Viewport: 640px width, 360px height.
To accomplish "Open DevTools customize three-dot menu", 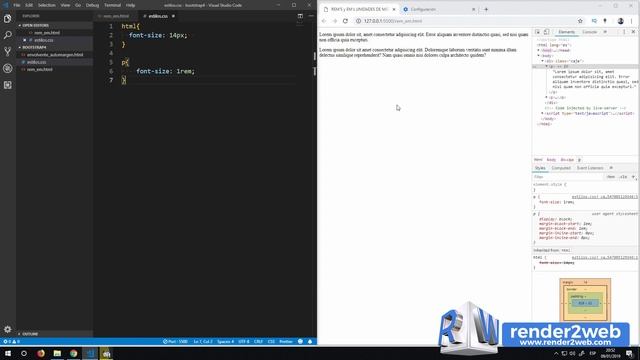I will coord(624,32).
